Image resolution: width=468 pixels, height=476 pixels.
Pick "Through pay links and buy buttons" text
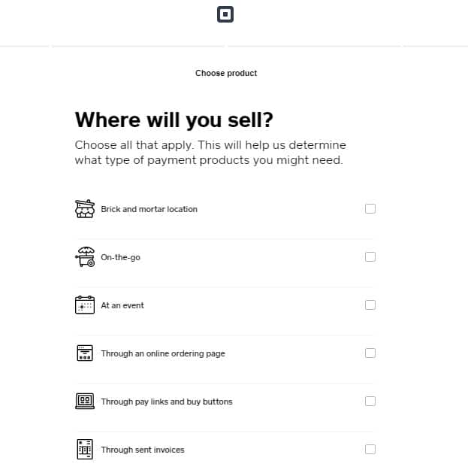pyautogui.click(x=167, y=402)
